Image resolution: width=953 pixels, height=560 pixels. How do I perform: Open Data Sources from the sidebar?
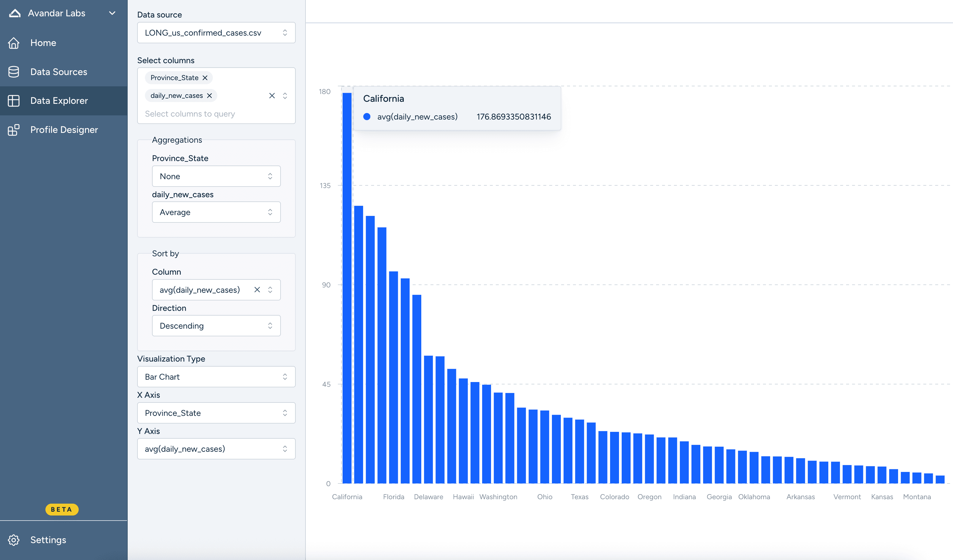pos(14,72)
